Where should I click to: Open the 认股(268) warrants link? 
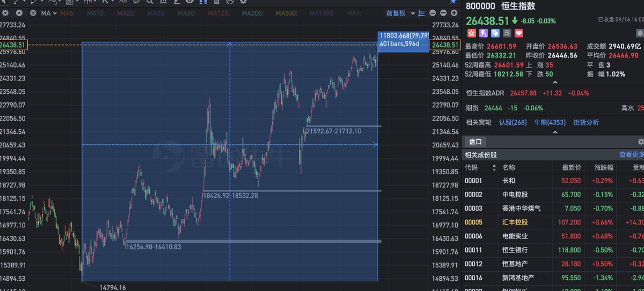pos(513,122)
